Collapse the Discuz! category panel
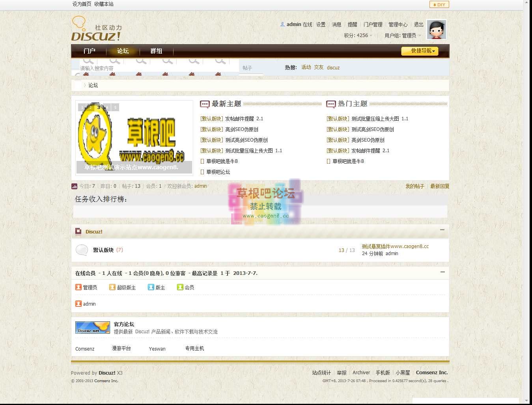This screenshot has width=532, height=405. pyautogui.click(x=442, y=229)
